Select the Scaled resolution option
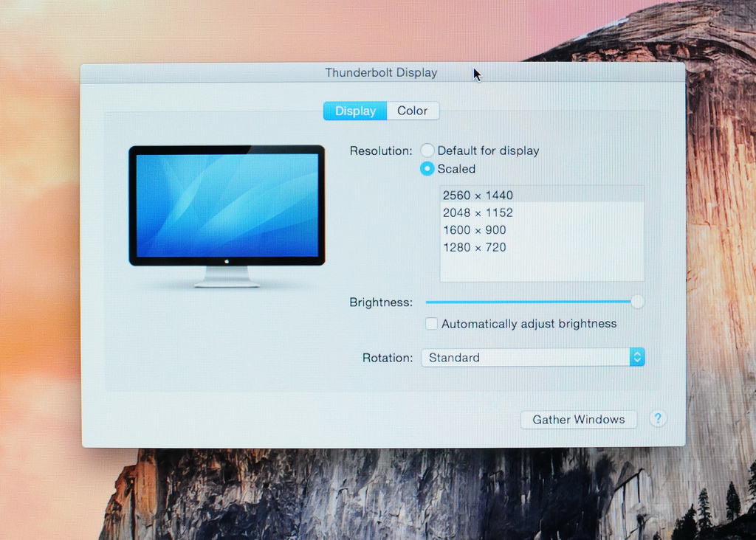 coord(427,169)
